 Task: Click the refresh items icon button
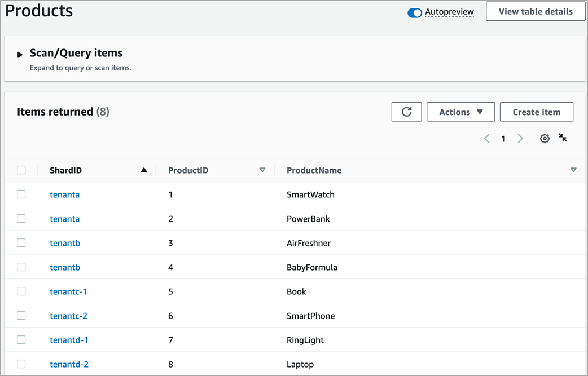click(406, 112)
